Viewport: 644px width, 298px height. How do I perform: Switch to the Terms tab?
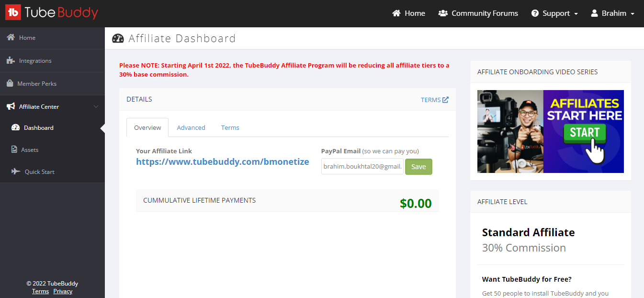coord(230,127)
